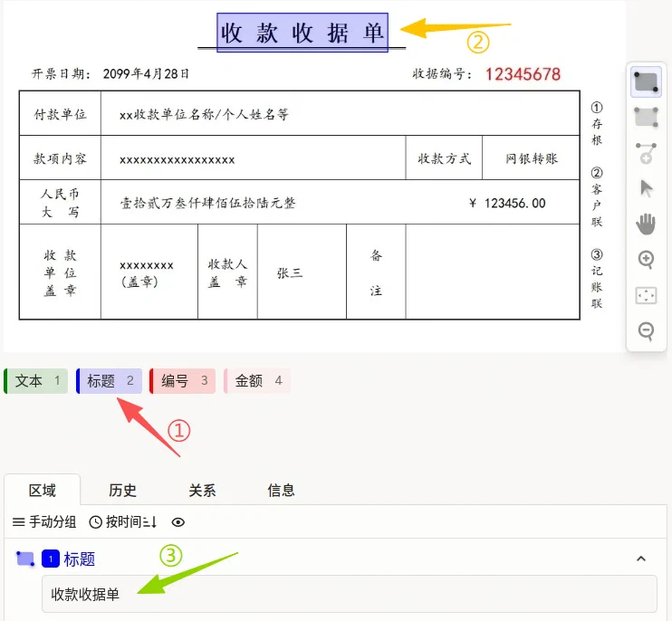
Task: Click the amount ¥ 123456.00
Action: click(x=507, y=203)
